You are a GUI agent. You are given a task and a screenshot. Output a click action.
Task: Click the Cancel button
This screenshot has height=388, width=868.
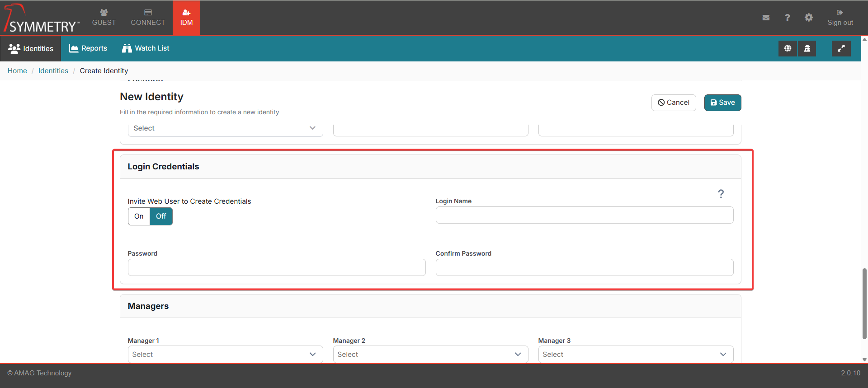[673, 103]
